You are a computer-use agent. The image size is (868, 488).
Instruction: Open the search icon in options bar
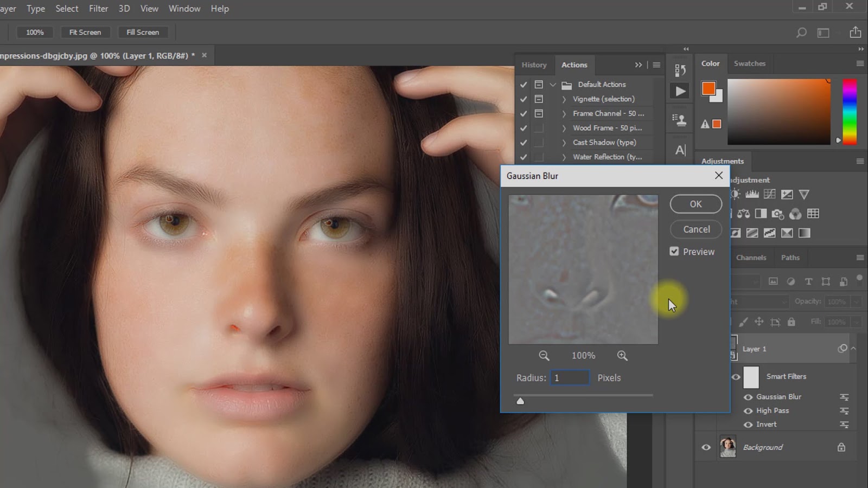tap(801, 33)
